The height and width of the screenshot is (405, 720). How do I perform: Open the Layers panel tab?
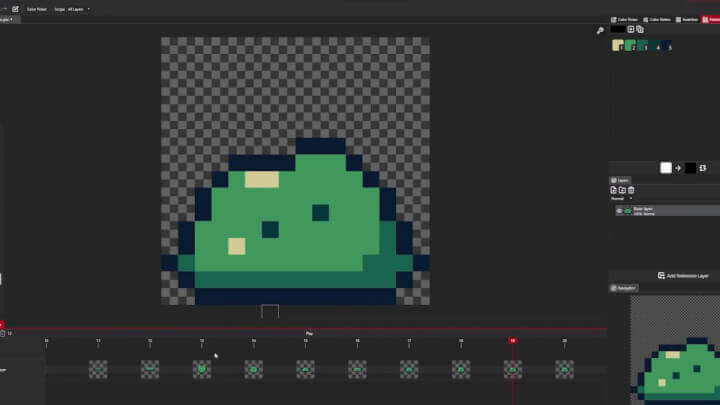620,180
